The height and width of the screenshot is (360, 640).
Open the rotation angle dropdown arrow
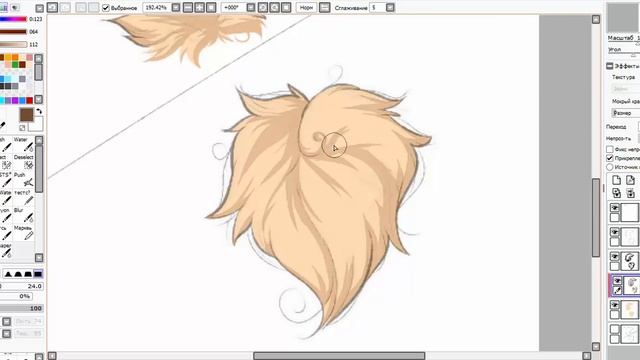251,7
